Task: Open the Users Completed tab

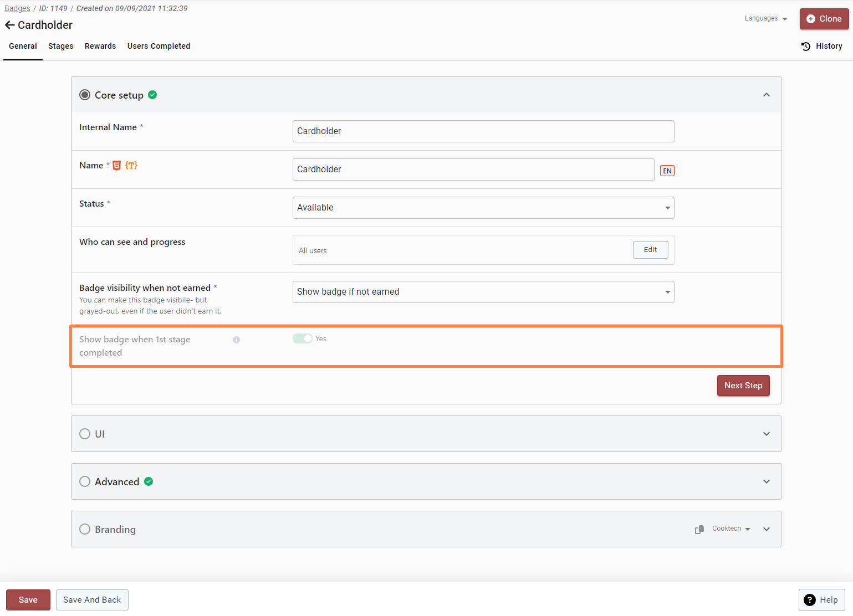Action: tap(159, 47)
